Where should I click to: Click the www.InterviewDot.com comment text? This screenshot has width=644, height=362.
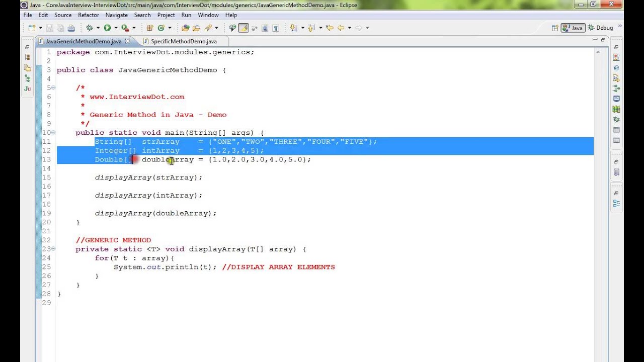(x=137, y=97)
